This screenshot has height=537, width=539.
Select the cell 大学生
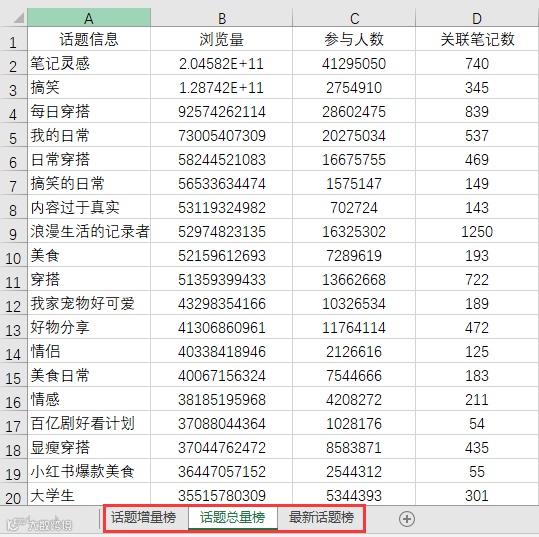(x=89, y=495)
